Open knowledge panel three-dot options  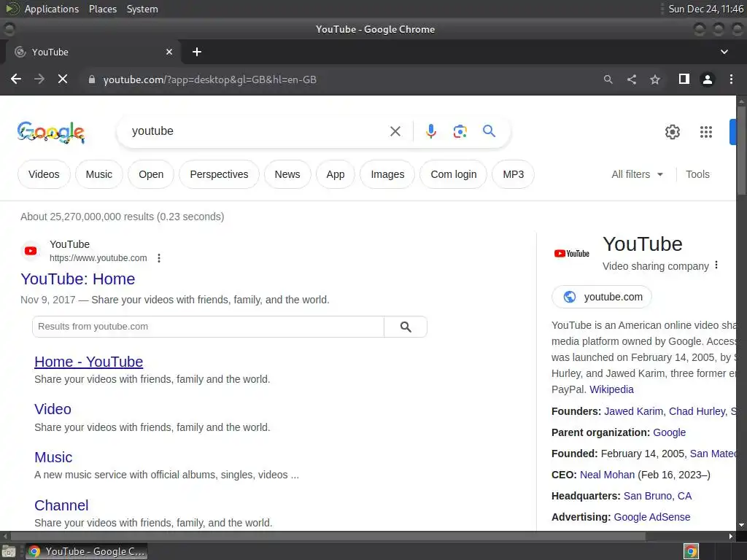click(x=716, y=265)
